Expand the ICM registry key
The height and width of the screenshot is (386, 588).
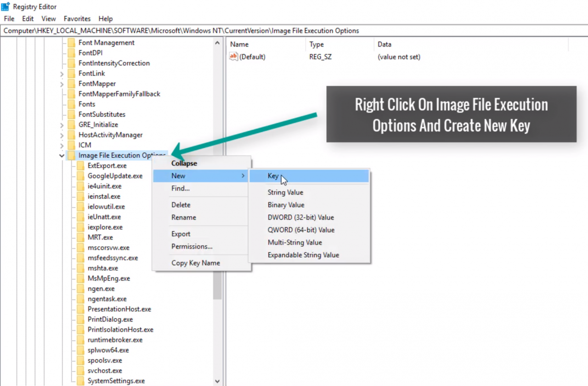tap(62, 145)
